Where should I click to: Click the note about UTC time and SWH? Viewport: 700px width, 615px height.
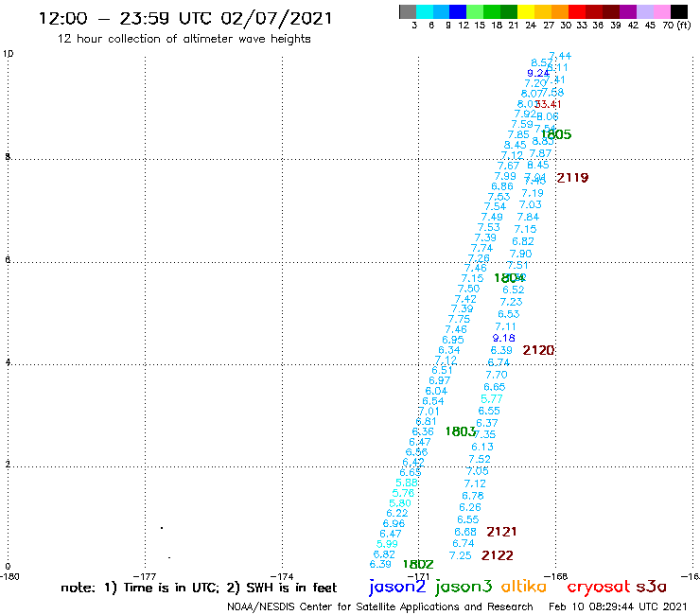(199, 588)
